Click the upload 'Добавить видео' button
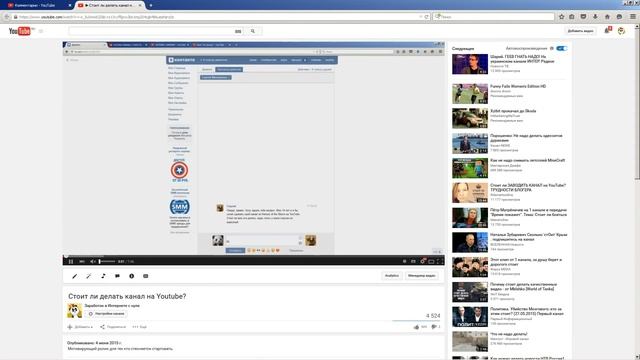Viewport: 640px width, 360px height. tap(581, 31)
